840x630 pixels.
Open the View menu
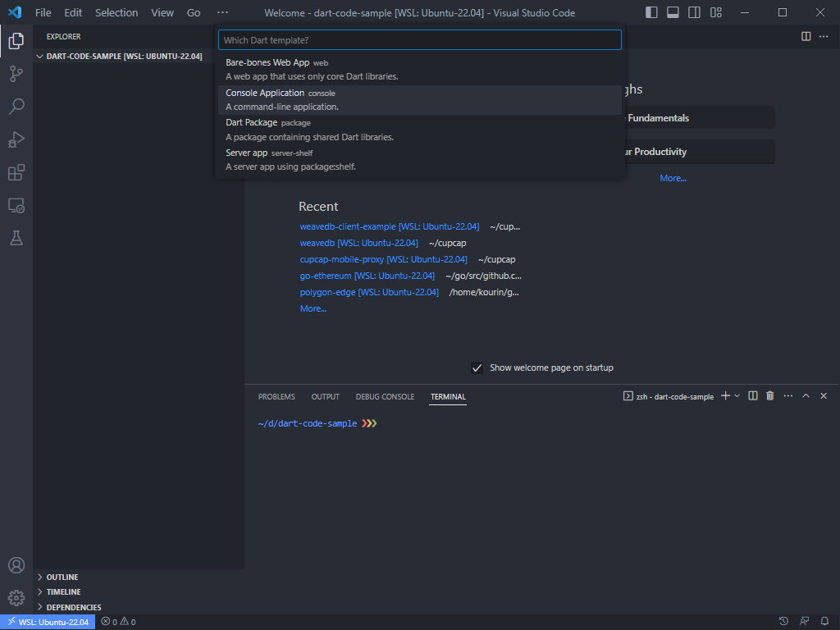[x=162, y=12]
